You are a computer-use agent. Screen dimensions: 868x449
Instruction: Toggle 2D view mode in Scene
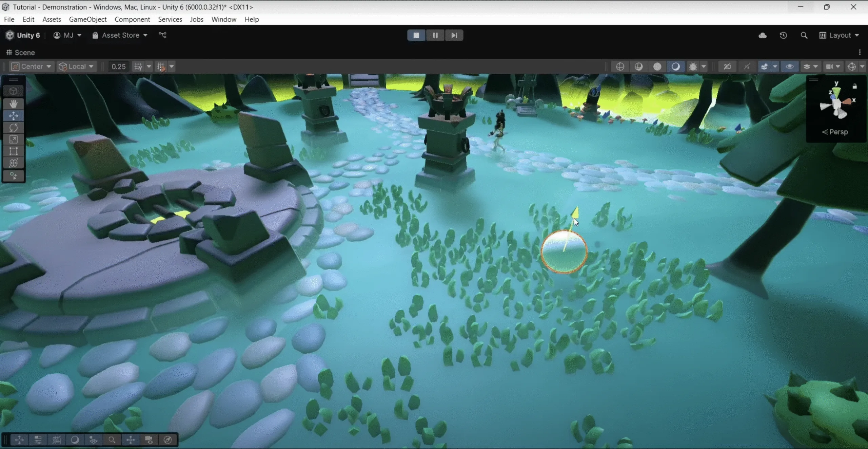tap(727, 67)
